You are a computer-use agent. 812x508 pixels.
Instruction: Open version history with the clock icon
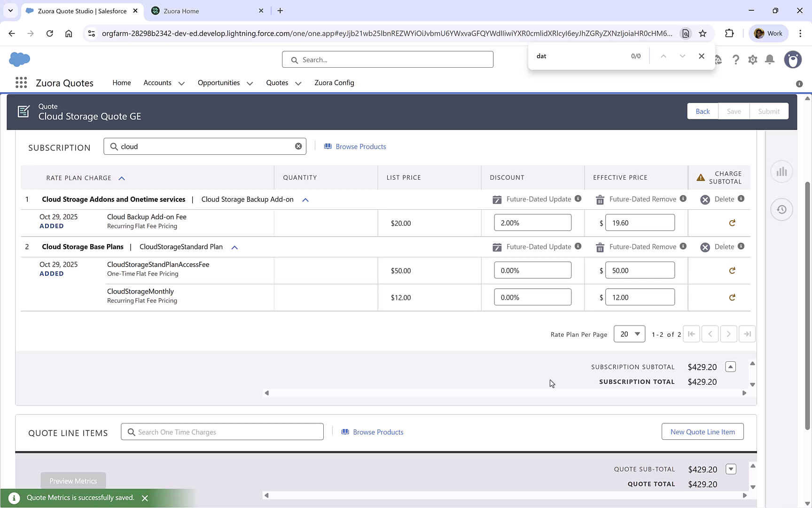pyautogui.click(x=781, y=209)
